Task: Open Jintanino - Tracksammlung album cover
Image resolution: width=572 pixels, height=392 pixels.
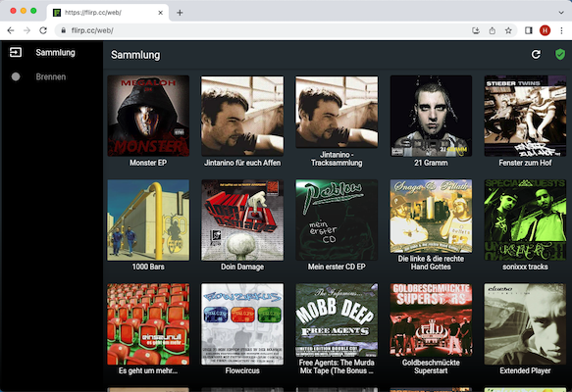Action: click(x=337, y=112)
